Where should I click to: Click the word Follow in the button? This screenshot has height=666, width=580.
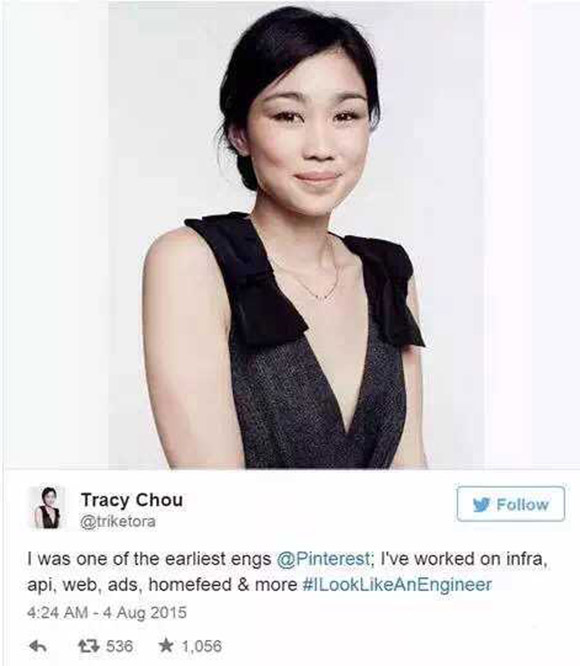(523, 505)
